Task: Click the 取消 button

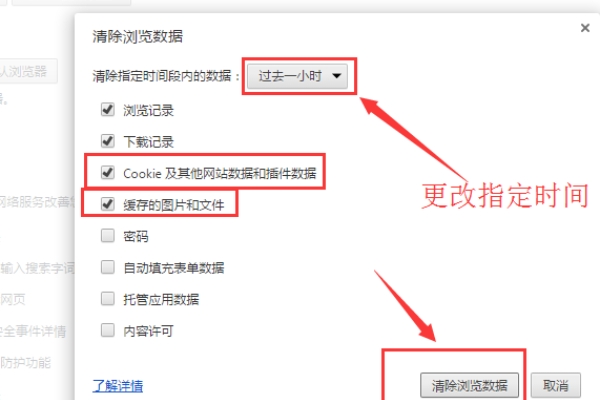Action: 556,385
